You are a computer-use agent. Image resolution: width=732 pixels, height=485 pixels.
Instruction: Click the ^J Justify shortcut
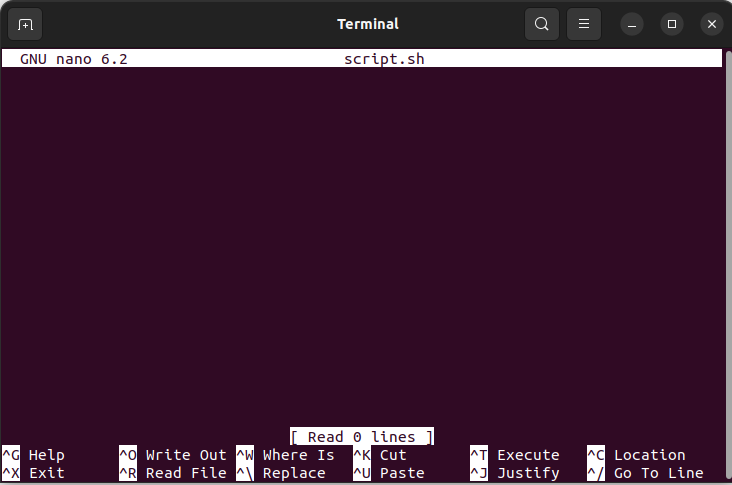[514, 473]
